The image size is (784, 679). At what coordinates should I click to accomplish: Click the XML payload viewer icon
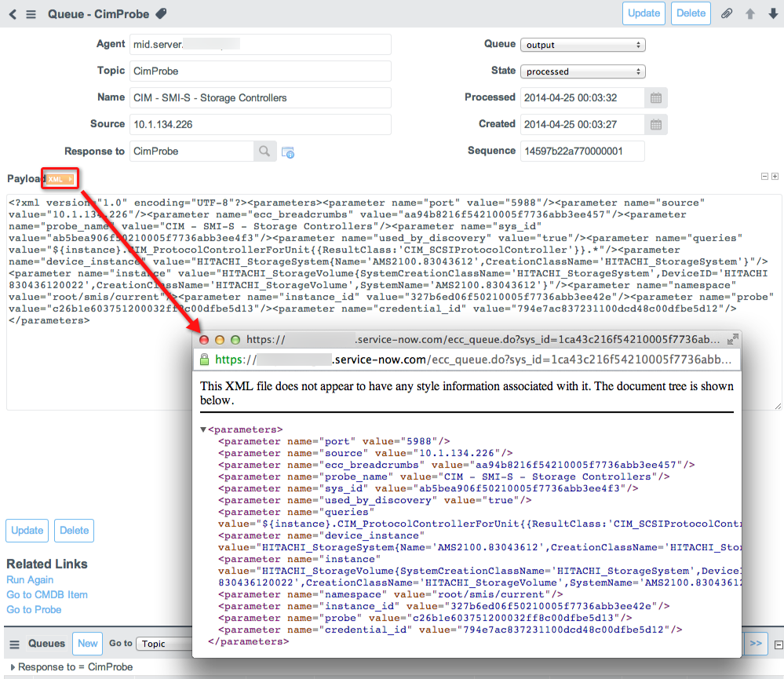tap(60, 179)
